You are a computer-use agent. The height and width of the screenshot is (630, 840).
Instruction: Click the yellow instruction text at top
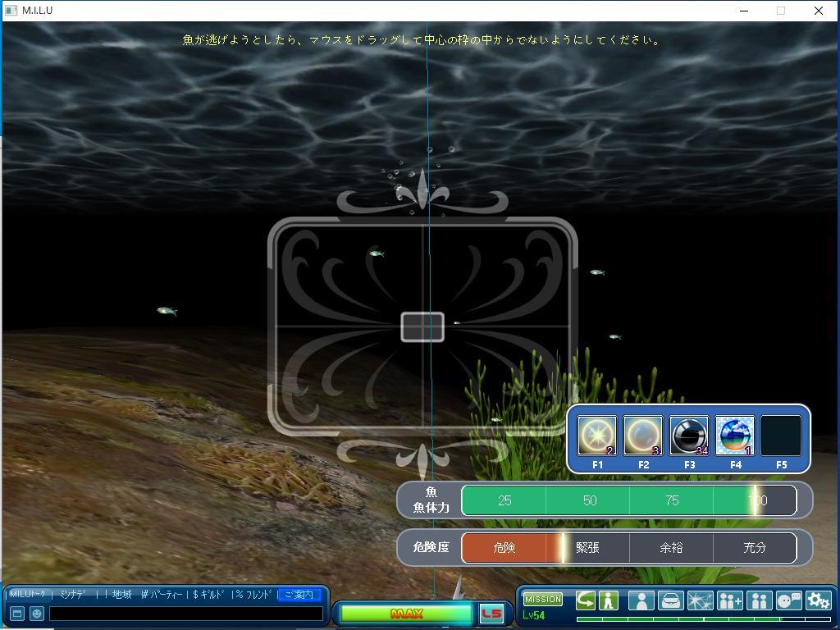pos(421,39)
